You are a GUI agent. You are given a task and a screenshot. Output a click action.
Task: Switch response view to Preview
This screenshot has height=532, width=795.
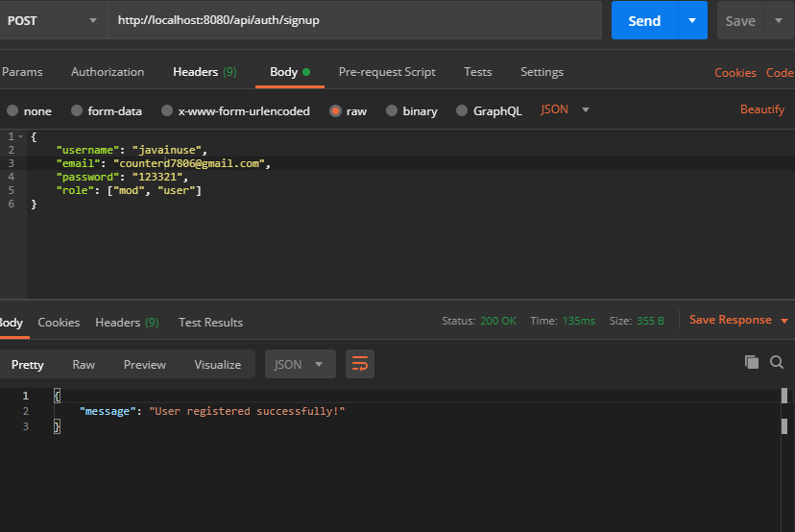coord(144,365)
